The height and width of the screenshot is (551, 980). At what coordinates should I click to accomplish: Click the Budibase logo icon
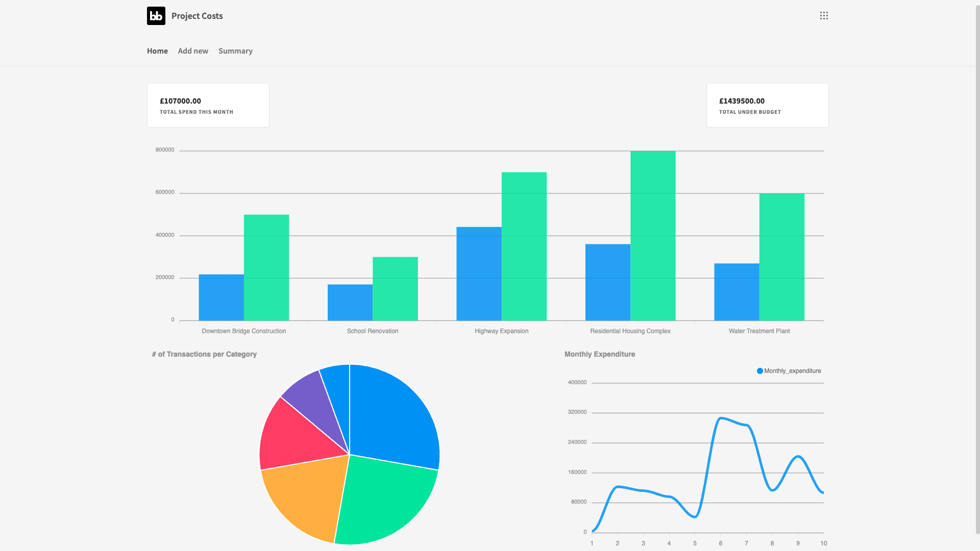(x=156, y=16)
